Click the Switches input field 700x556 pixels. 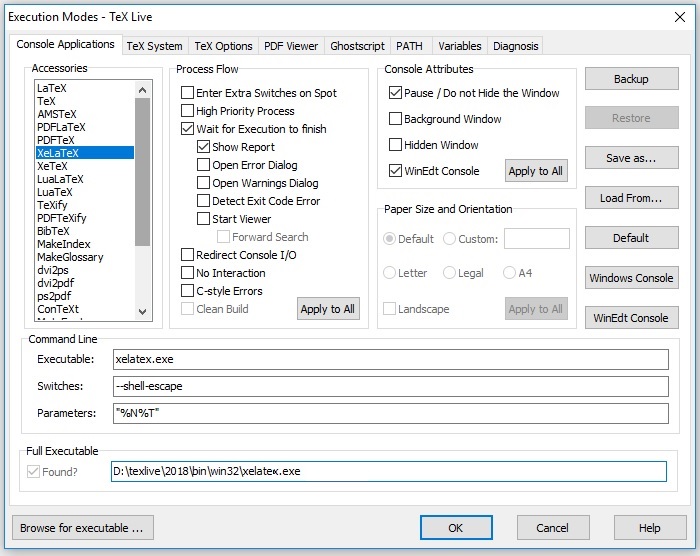click(391, 386)
